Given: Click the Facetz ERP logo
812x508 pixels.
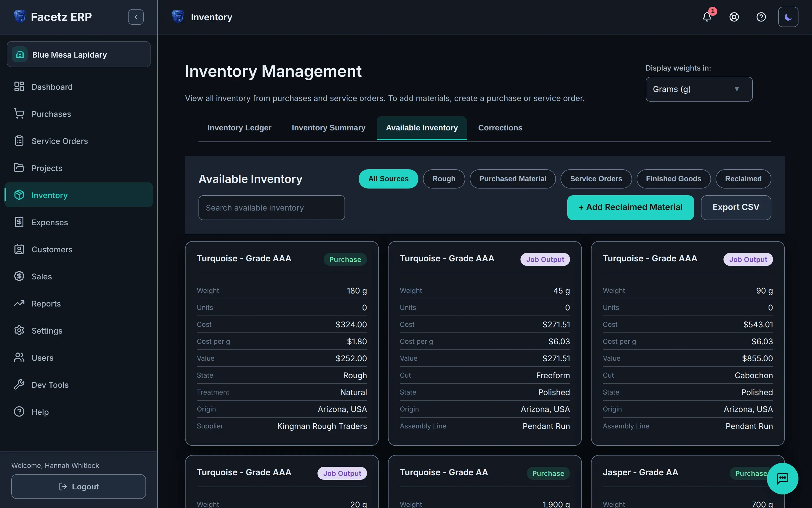Looking at the screenshot, I should (20, 16).
